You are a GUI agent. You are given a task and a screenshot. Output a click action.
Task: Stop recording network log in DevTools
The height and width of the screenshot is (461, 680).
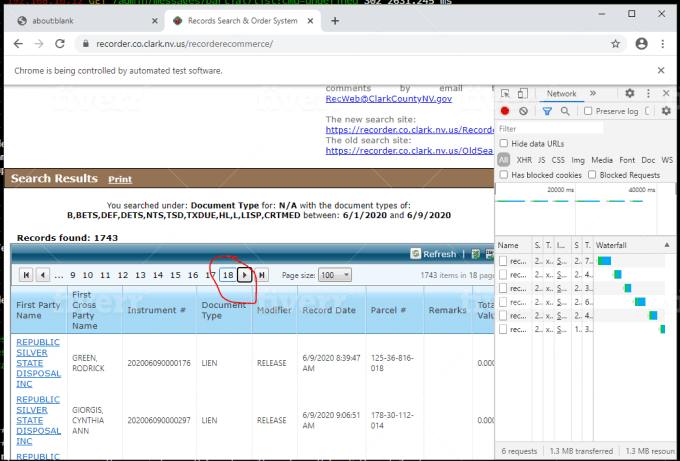coord(506,111)
